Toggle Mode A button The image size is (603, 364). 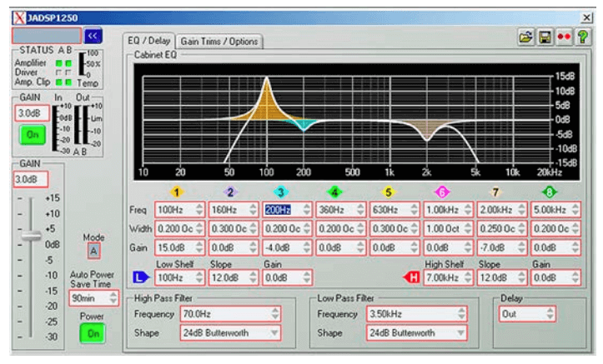pos(93,251)
